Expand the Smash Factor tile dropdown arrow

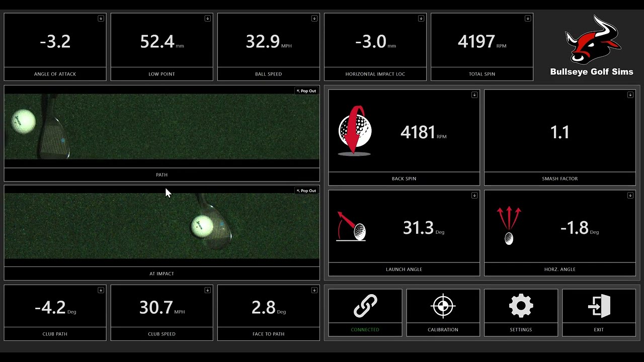click(630, 95)
